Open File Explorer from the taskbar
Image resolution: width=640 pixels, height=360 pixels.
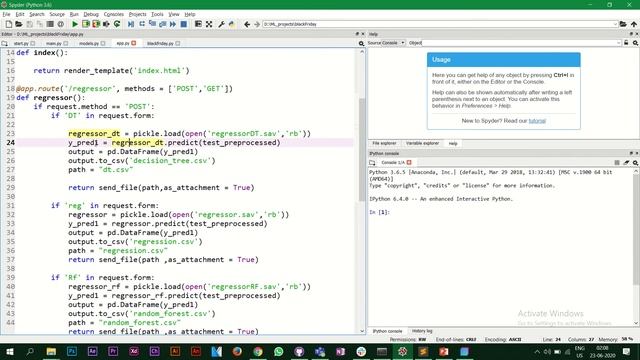pyautogui.click(x=51, y=351)
